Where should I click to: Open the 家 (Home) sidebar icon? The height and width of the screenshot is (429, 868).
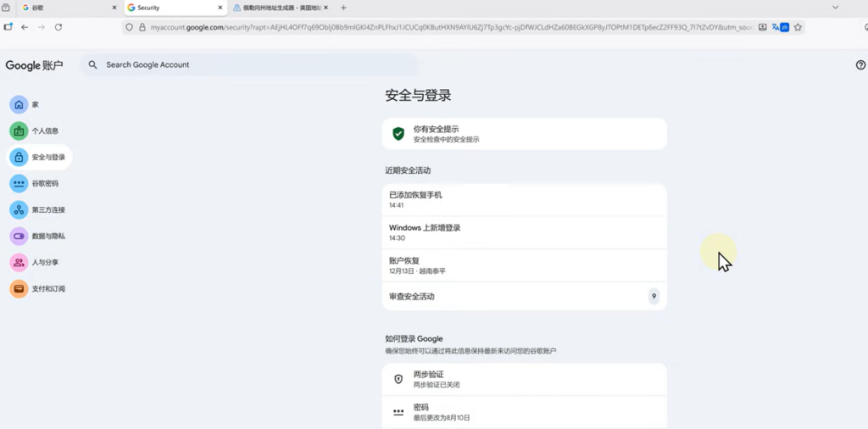19,104
